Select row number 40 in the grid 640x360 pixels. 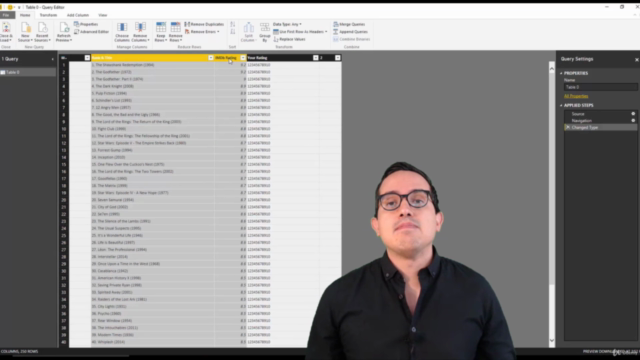(x=64, y=342)
